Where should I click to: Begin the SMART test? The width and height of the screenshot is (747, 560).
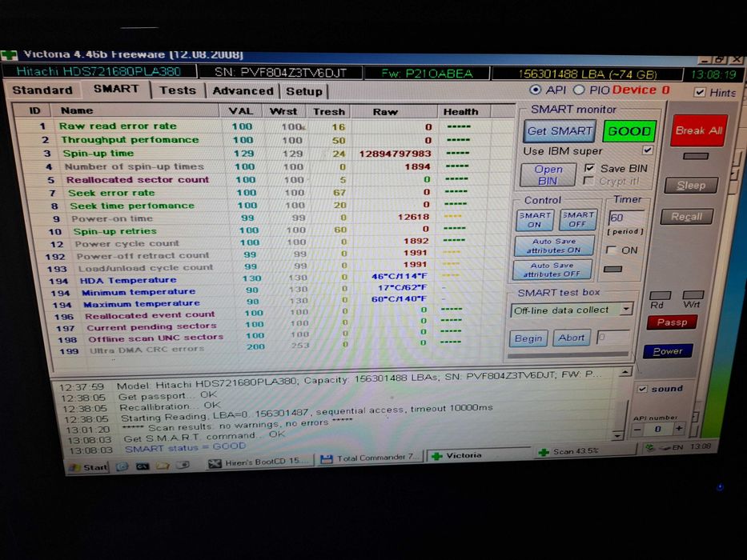point(528,338)
